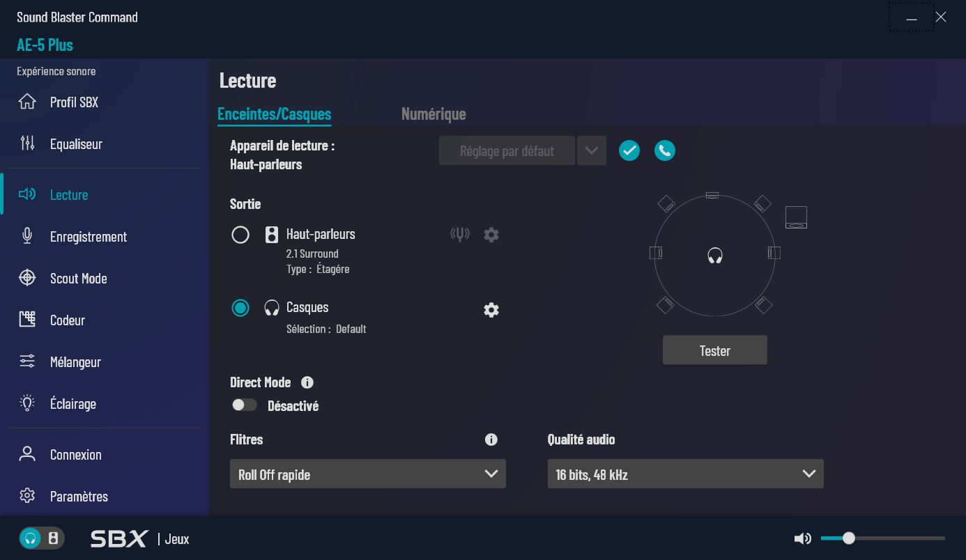Click the Paramètres gear icon in sidebar
Viewport: 966px width, 560px height.
point(27,496)
